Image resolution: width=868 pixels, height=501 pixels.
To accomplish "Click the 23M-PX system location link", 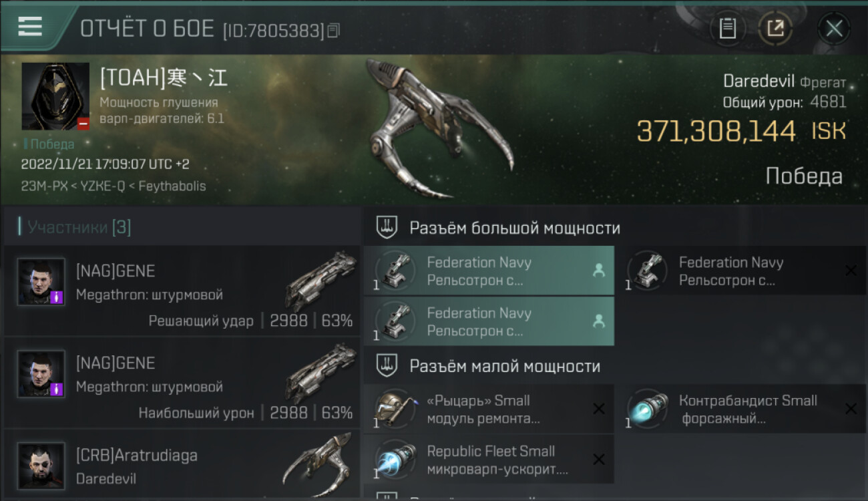I will pos(45,186).
